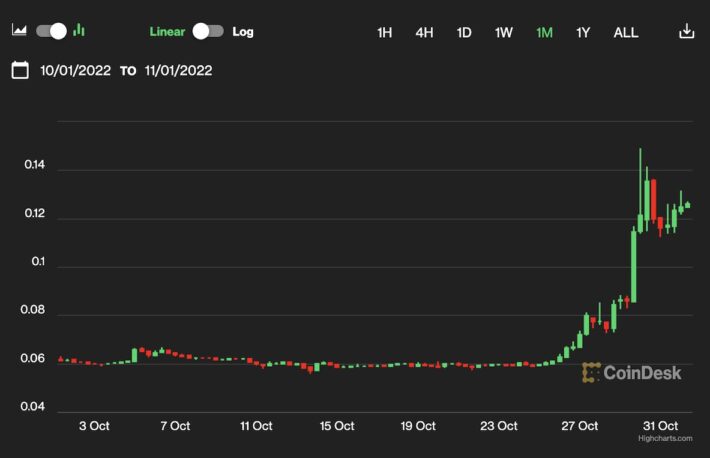Click the 23 Oct x-axis label
This screenshot has width=710, height=458.
point(499,426)
